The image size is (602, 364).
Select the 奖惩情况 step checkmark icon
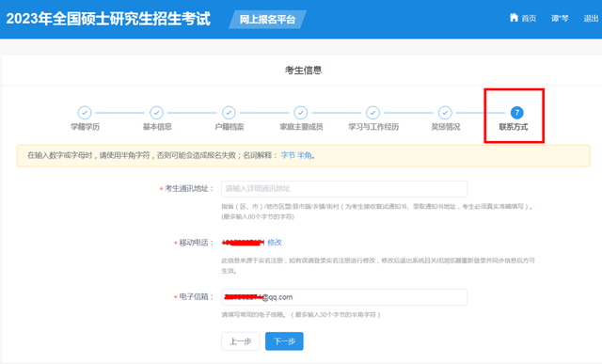tap(445, 113)
